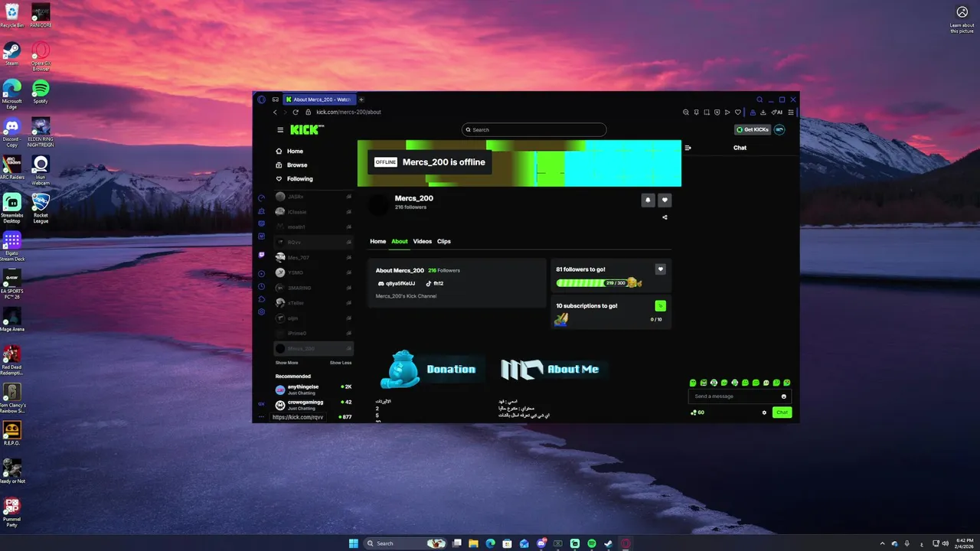This screenshot has width=980, height=551.
Task: Open Opera AI assistant
Action: click(x=777, y=112)
